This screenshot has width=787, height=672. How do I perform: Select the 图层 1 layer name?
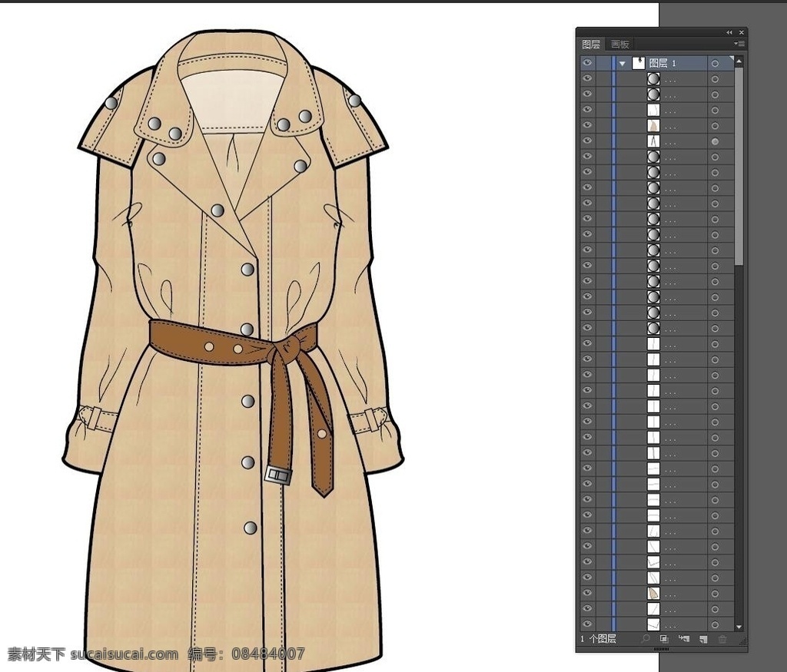pos(662,63)
